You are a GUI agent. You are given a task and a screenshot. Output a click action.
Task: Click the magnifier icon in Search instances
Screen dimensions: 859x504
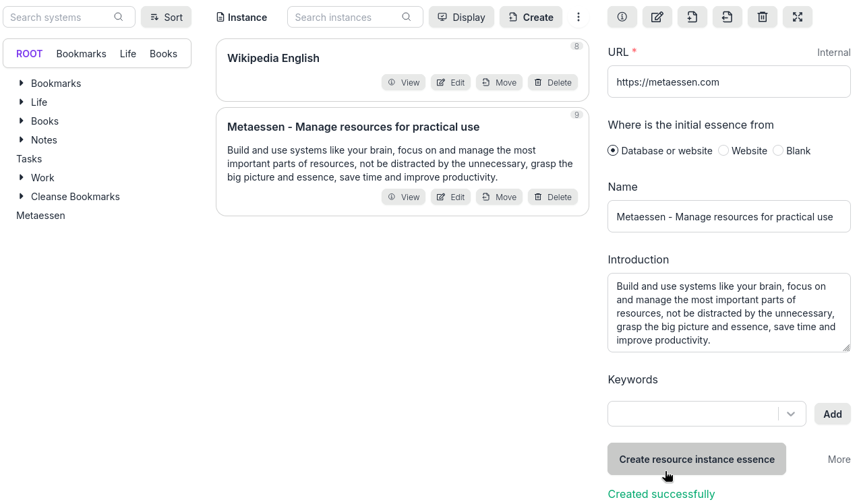(x=407, y=18)
